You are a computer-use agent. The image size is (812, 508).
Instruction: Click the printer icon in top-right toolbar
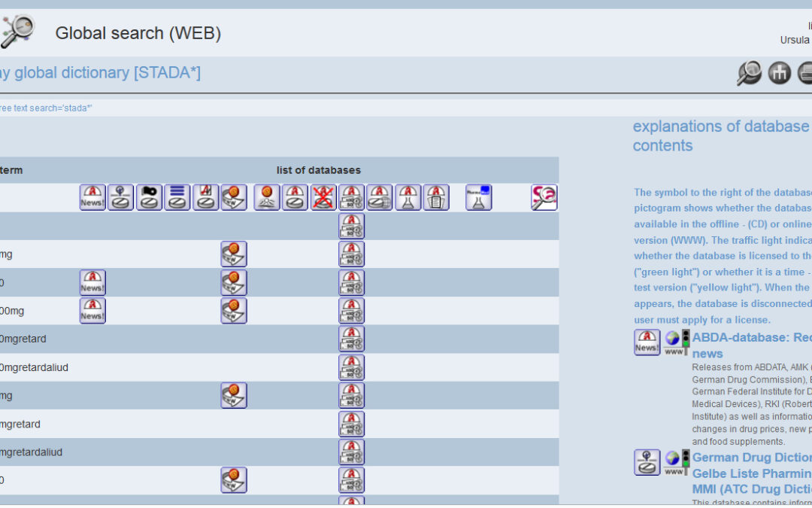(805, 73)
